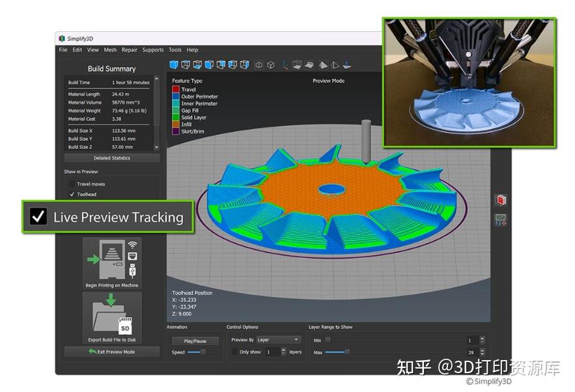575x392 pixels.
Task: Click the Detailed Statistics button
Action: tap(111, 158)
